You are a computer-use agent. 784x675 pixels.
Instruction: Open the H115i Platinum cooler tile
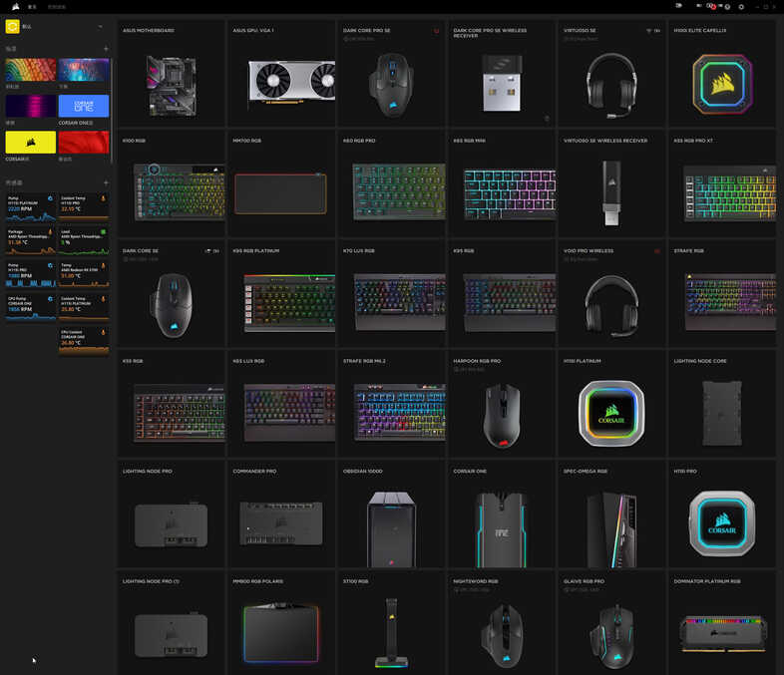click(x=612, y=404)
